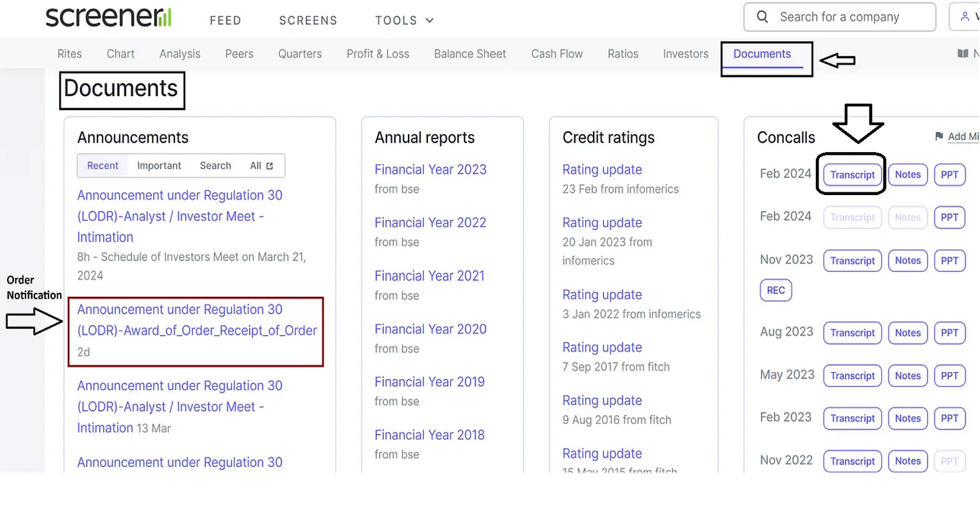980x506 pixels.
Task: Open the Investors tab
Action: pyautogui.click(x=686, y=54)
